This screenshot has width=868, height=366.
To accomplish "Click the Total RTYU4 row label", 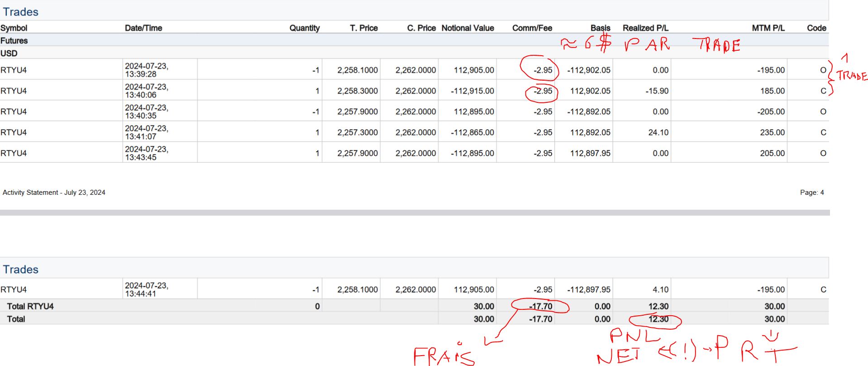I will (30, 307).
